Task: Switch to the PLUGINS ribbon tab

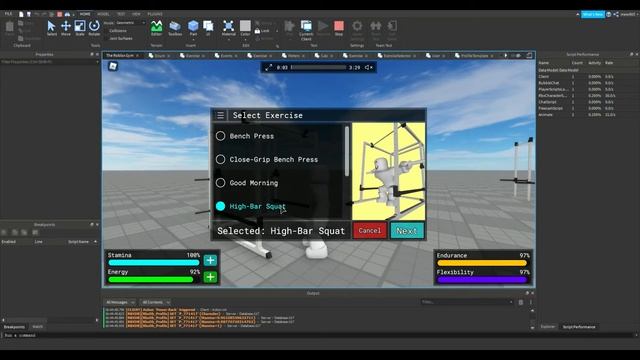Action: pyautogui.click(x=155, y=14)
